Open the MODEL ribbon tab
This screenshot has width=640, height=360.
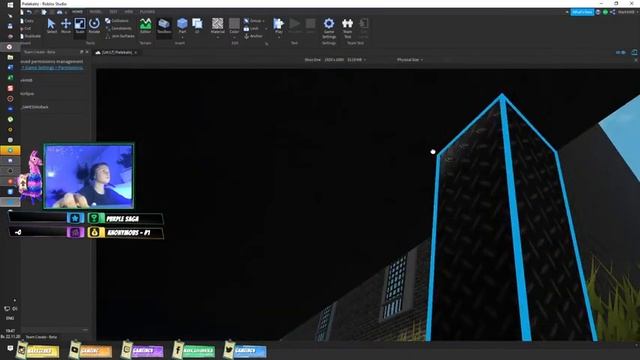click(x=95, y=12)
